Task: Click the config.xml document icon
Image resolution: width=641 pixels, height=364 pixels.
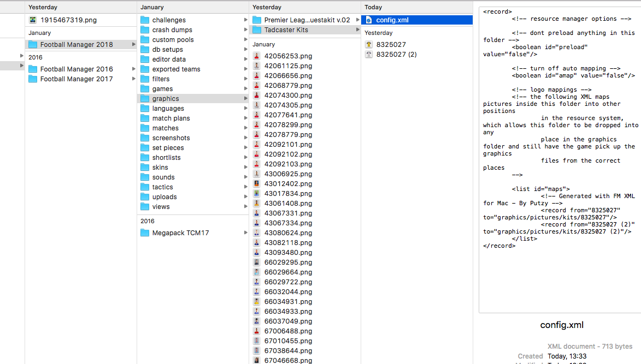Action: (369, 20)
